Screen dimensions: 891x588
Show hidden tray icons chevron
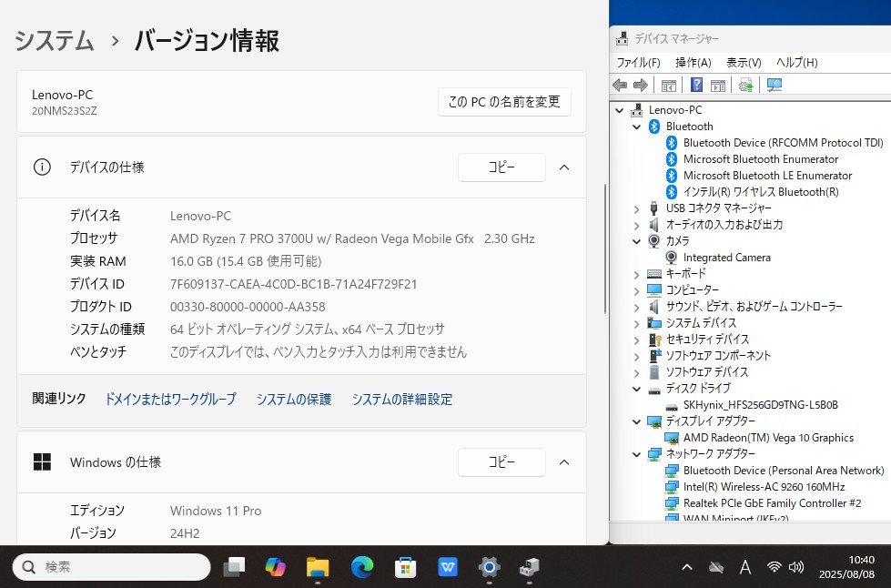pyautogui.click(x=686, y=566)
